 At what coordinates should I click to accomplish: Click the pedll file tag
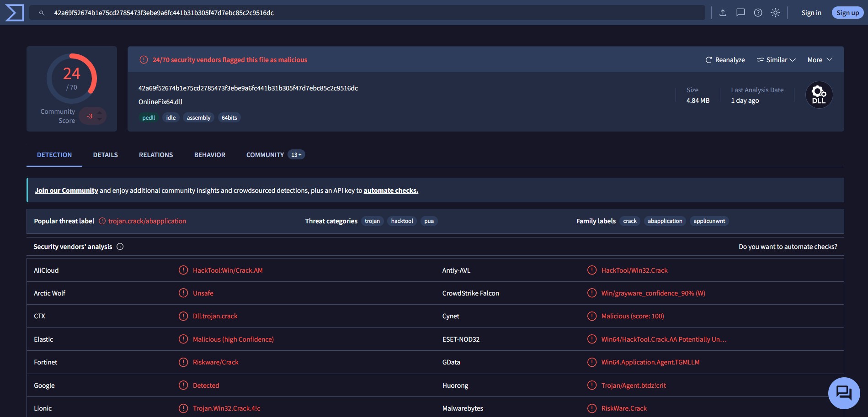pyautogui.click(x=149, y=118)
